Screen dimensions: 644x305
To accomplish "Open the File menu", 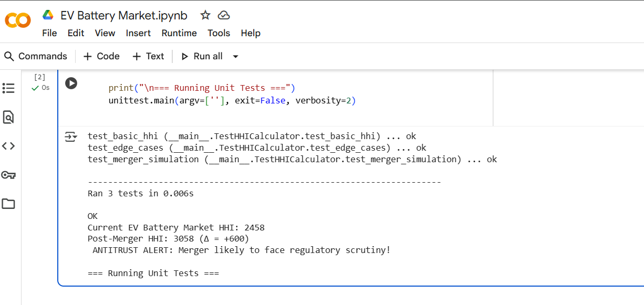I will point(49,33).
